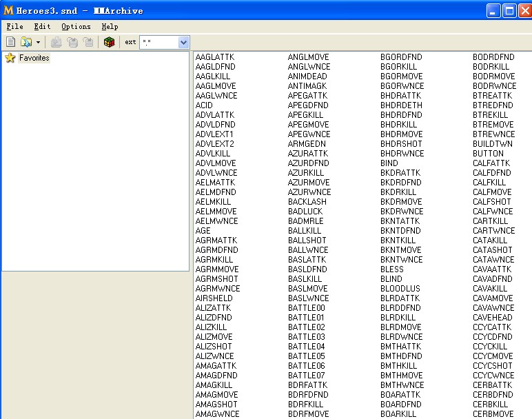This screenshot has width=532, height=419.
Task: Open the Edit menu
Action: point(42,26)
